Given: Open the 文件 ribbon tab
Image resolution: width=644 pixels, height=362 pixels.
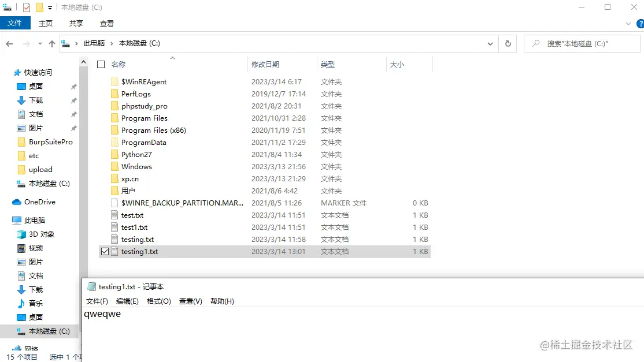Looking at the screenshot, I should tap(15, 23).
